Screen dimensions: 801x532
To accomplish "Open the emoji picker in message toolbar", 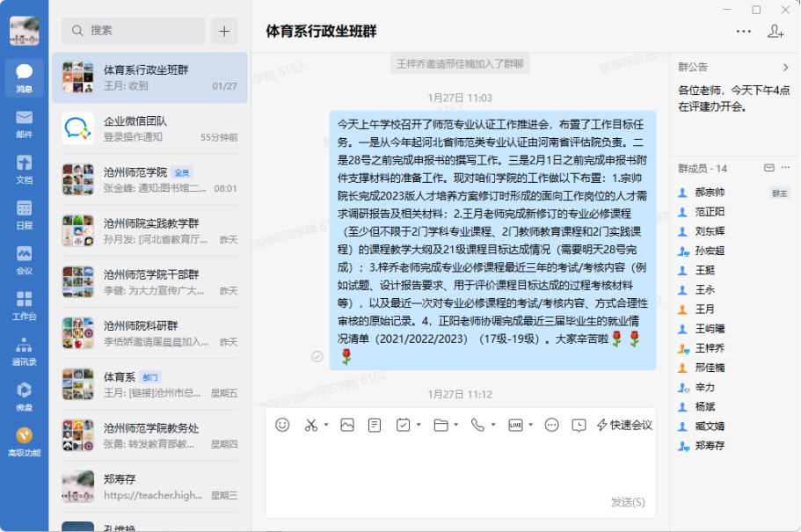I will tap(282, 425).
